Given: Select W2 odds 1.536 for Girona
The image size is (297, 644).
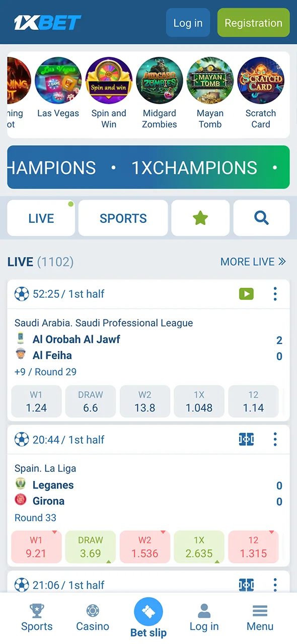Looking at the screenshot, I should tap(145, 547).
